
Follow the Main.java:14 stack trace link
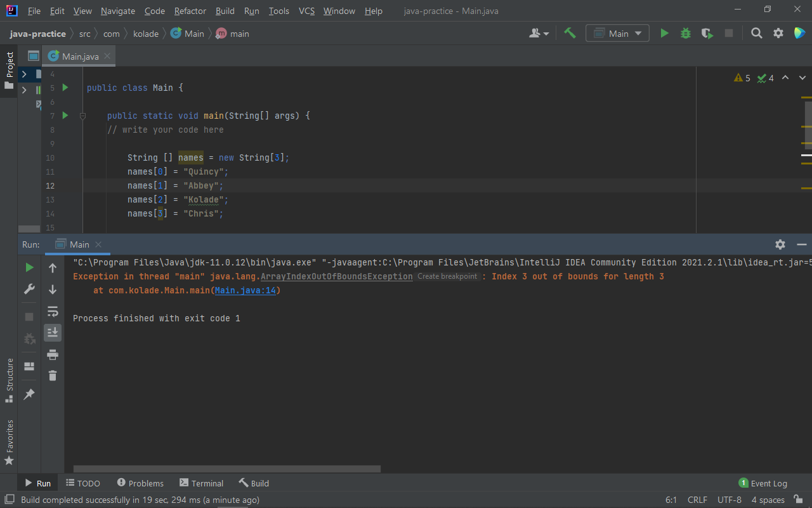[x=245, y=290]
